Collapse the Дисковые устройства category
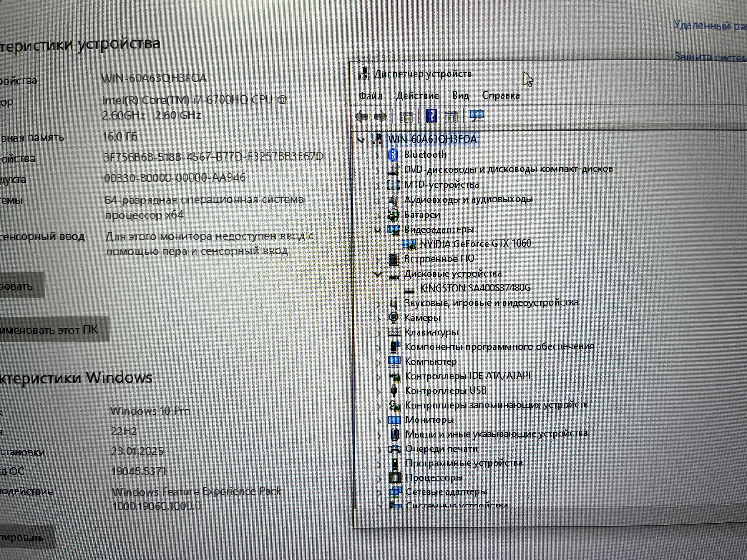Image resolution: width=747 pixels, height=560 pixels. tap(378, 274)
